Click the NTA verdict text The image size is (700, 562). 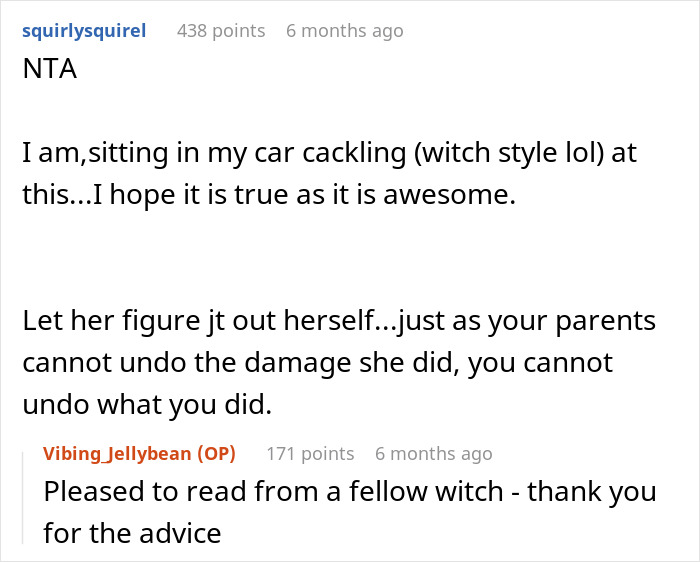pos(50,69)
